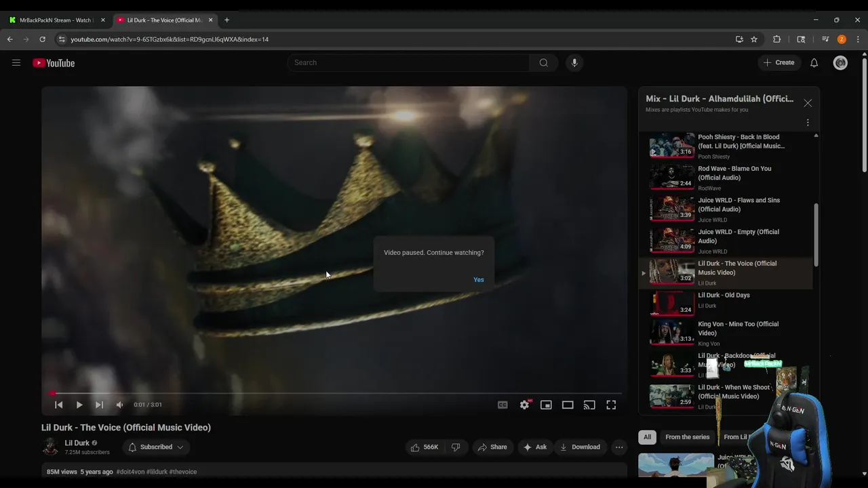Open a new browser tab
The image size is (868, 488).
[226, 20]
